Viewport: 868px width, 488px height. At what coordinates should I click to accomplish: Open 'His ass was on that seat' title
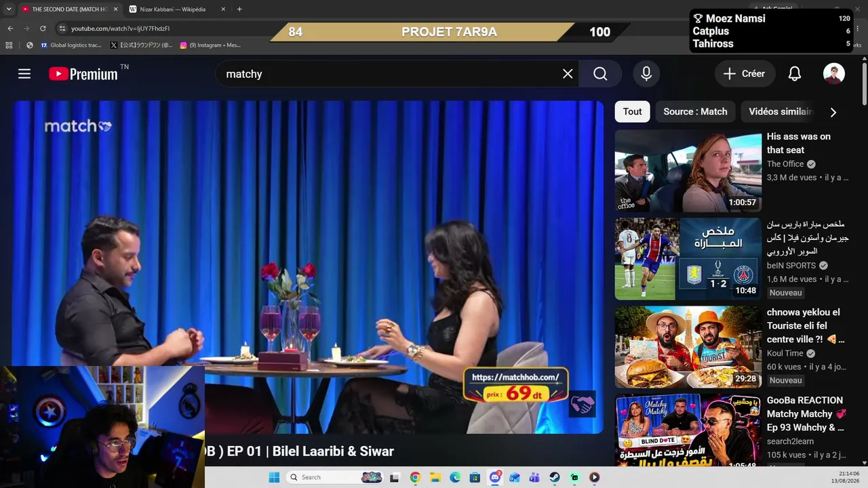pos(799,143)
